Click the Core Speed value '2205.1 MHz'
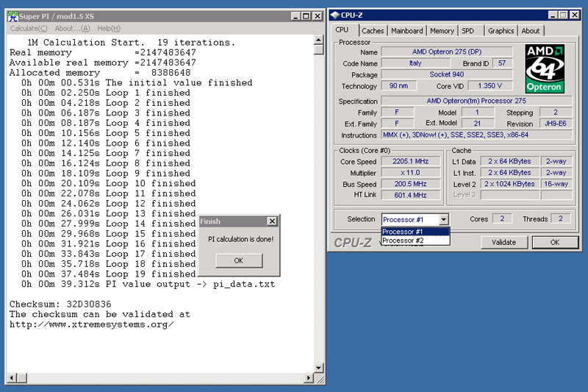The width and height of the screenshot is (588, 392). coord(411,161)
